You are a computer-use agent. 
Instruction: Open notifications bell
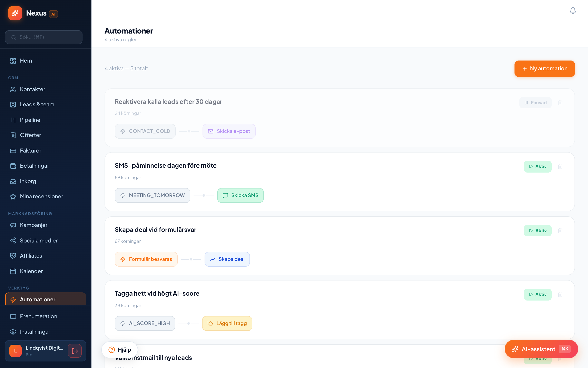[573, 10]
